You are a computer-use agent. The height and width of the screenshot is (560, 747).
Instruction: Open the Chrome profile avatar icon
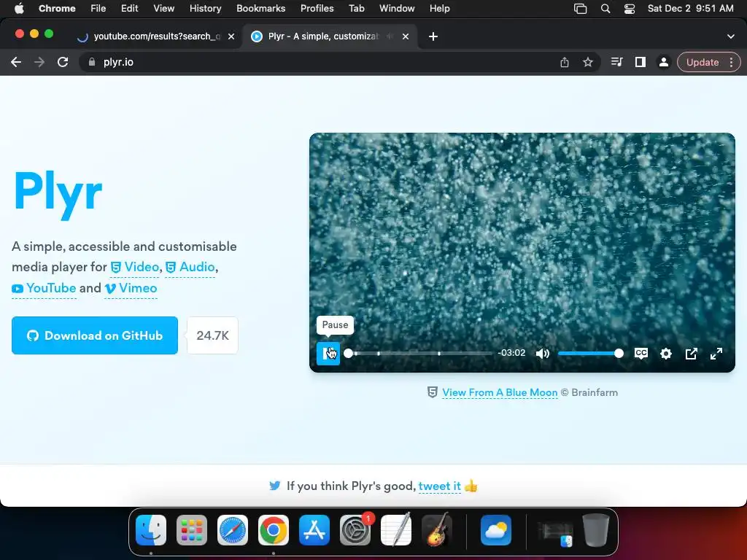[664, 63]
